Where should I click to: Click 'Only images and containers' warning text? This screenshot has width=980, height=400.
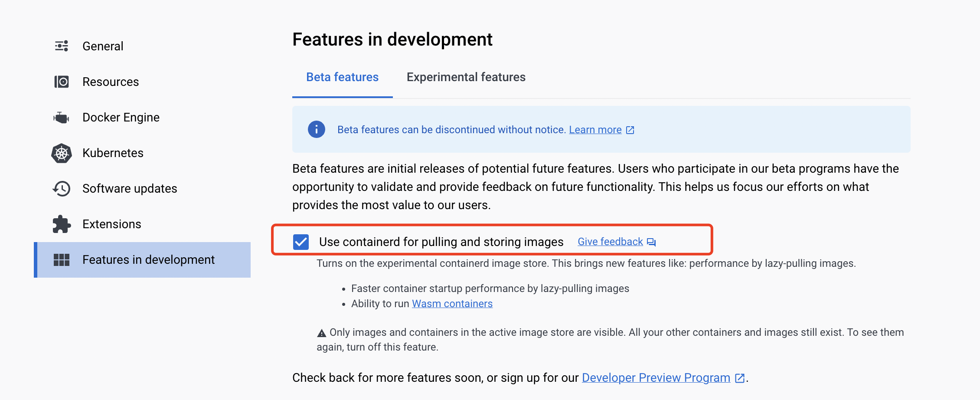pyautogui.click(x=611, y=340)
